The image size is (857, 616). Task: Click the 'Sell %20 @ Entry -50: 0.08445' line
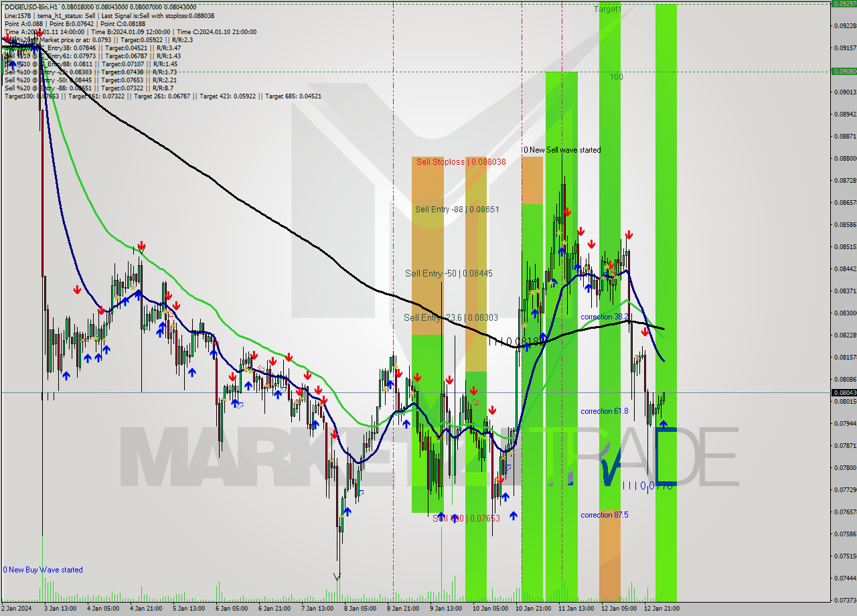(x=90, y=80)
